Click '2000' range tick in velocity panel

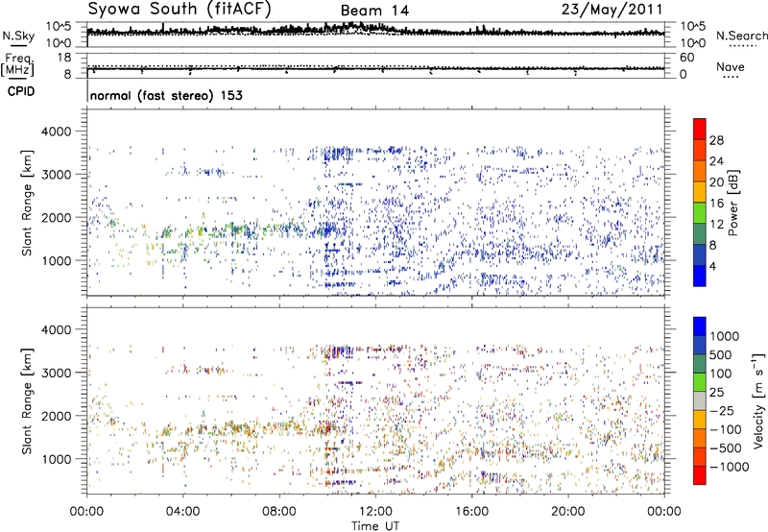point(56,416)
